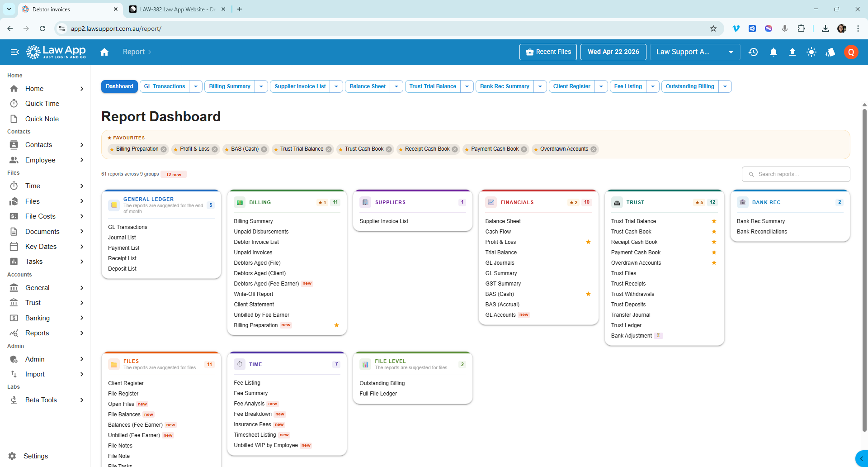This screenshot has height=467, width=868.
Task: Click the General Ledger group icon
Action: click(114, 205)
